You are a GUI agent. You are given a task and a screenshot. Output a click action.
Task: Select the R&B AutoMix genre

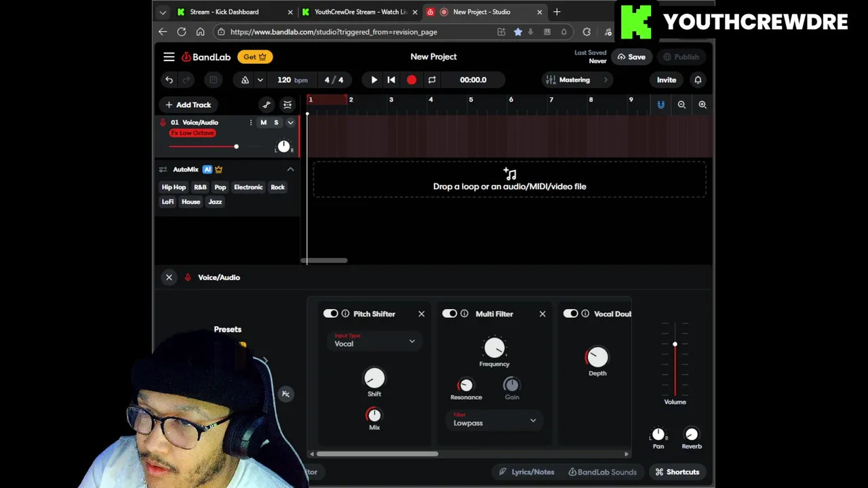point(200,187)
